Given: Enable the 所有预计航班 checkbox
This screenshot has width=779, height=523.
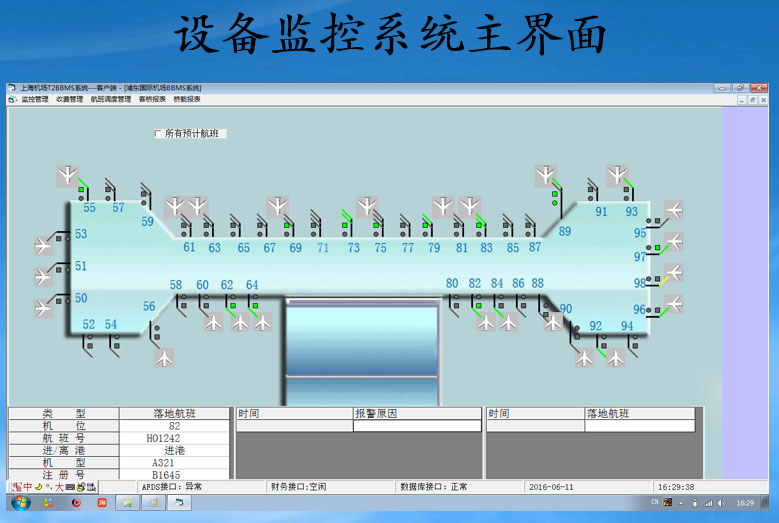Looking at the screenshot, I should point(158,133).
